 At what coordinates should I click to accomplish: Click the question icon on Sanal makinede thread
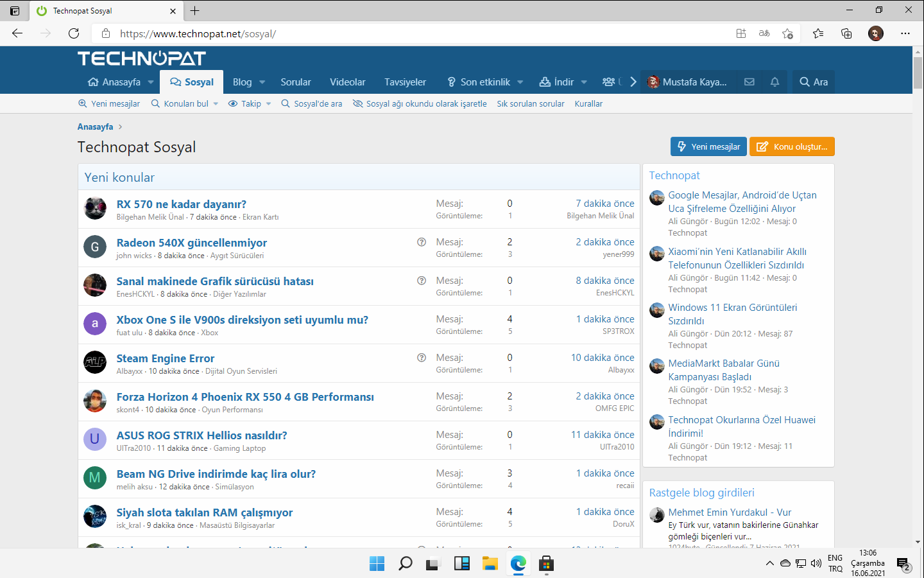[422, 281]
